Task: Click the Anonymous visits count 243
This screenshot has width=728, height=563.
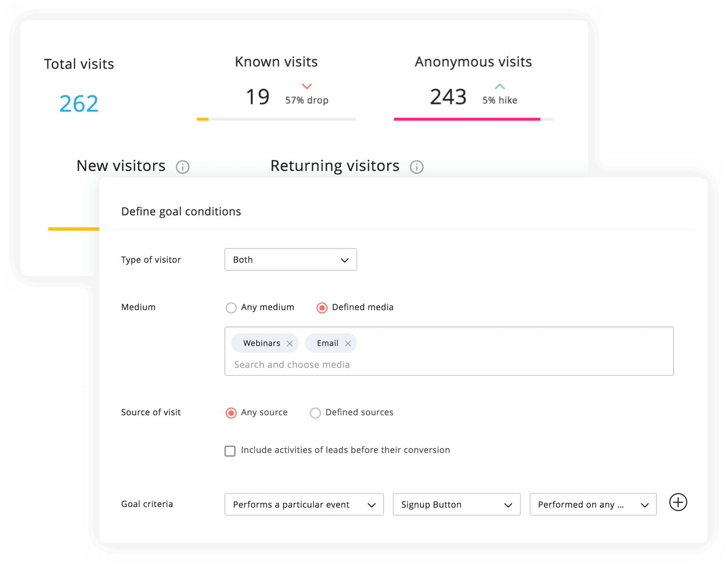Action: click(448, 96)
